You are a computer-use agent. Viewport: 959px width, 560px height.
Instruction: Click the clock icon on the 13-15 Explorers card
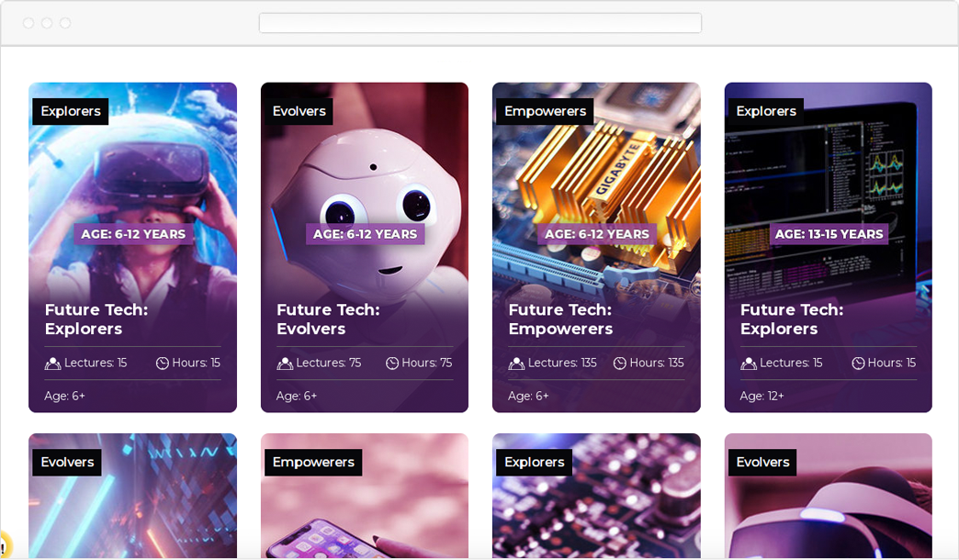[858, 364]
